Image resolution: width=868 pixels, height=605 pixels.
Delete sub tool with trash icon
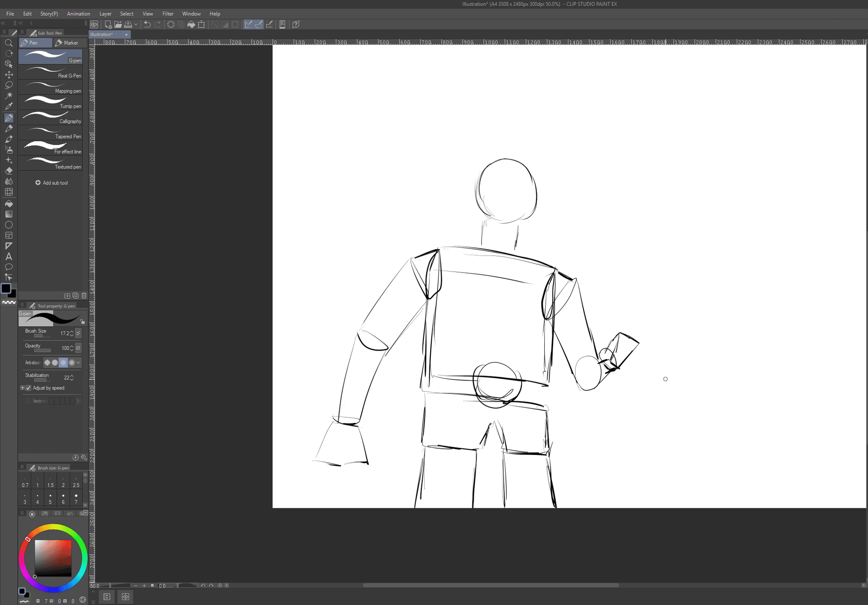(84, 295)
